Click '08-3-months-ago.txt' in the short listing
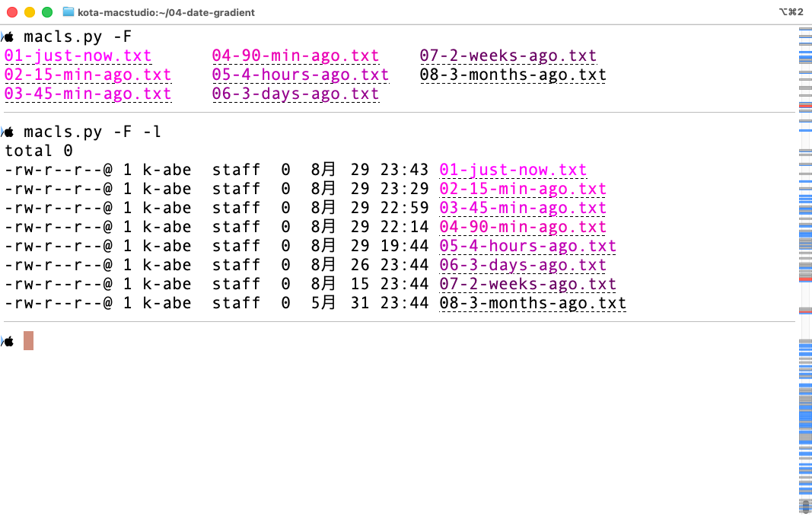The height and width of the screenshot is (523, 812). 513,75
